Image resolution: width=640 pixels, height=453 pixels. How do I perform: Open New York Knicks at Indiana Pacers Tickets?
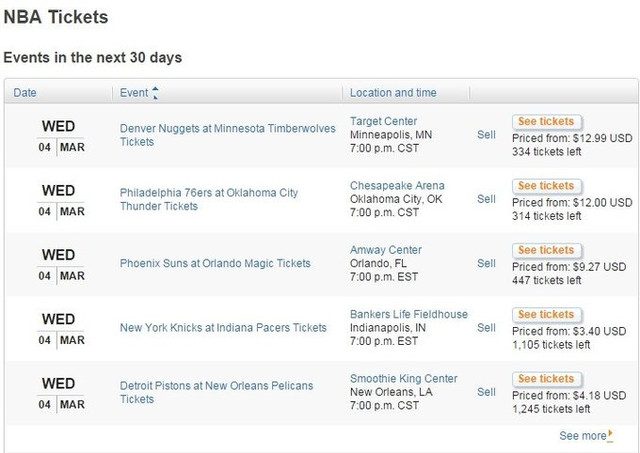[223, 327]
